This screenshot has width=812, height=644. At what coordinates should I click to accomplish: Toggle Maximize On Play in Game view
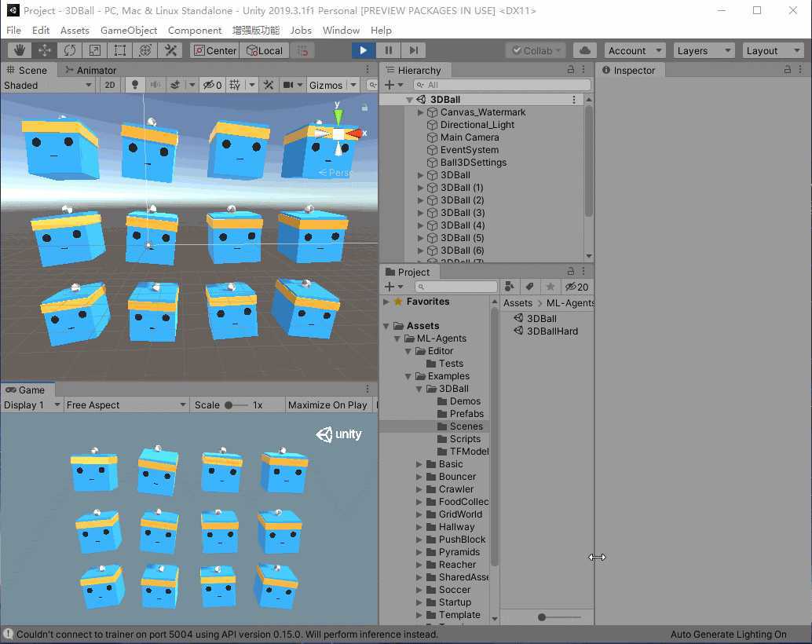coord(327,405)
